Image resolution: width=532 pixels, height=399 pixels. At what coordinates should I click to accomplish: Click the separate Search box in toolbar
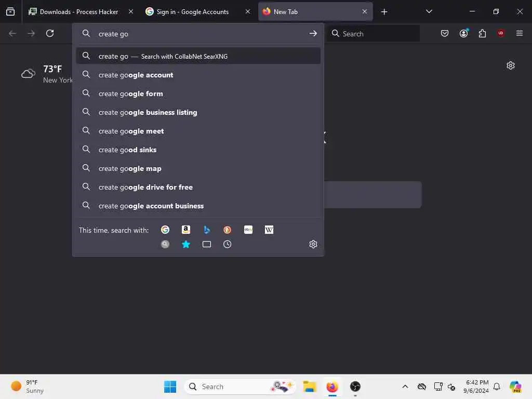coord(373,34)
